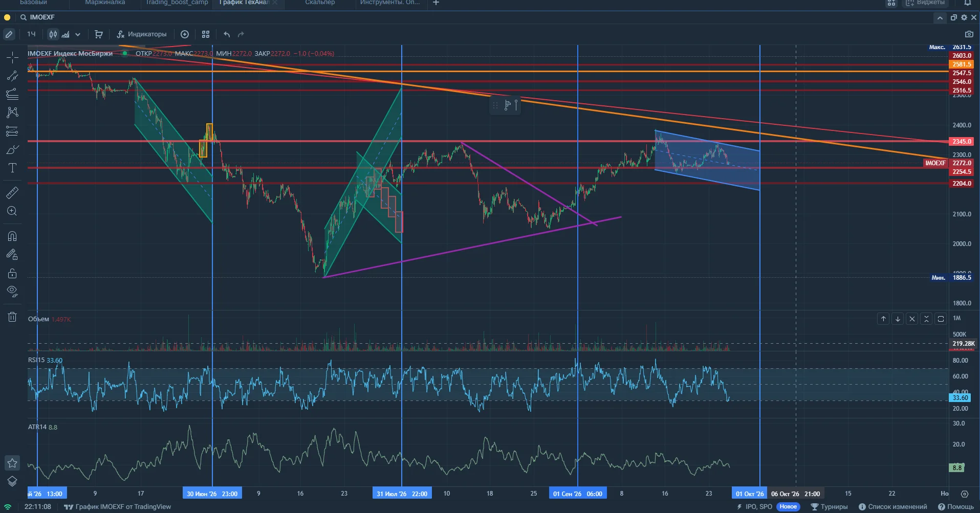Undo the last chart action
Image resolution: width=980 pixels, height=513 pixels.
227,34
